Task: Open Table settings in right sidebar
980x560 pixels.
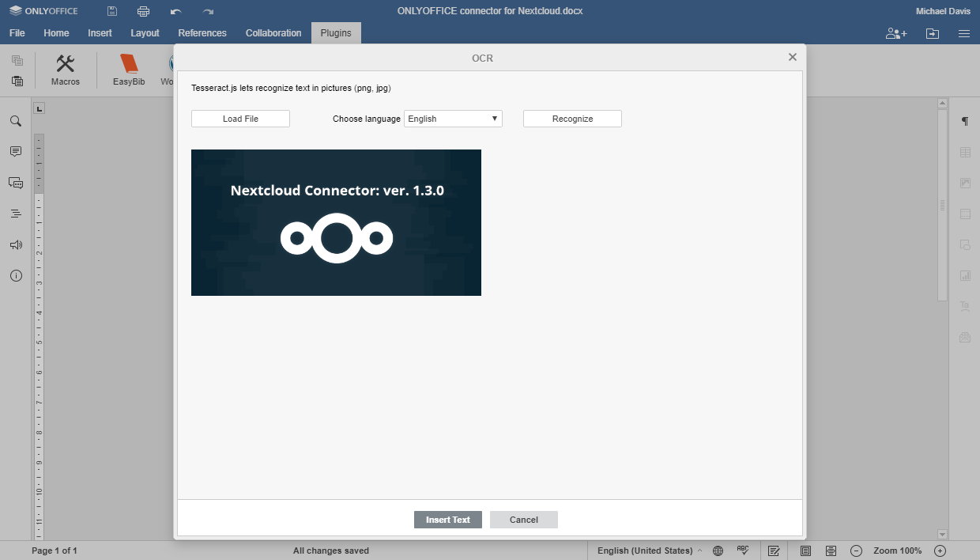Action: pyautogui.click(x=965, y=152)
